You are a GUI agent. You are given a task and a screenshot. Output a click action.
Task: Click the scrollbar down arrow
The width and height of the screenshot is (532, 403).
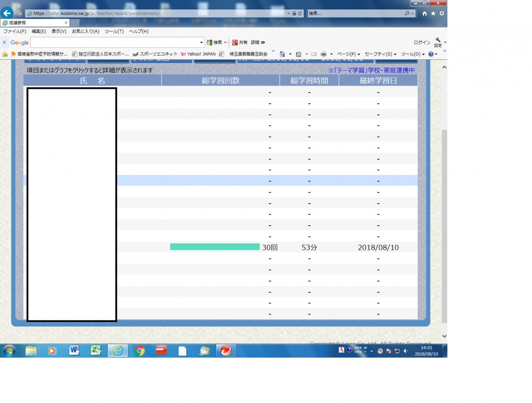[x=444, y=336]
